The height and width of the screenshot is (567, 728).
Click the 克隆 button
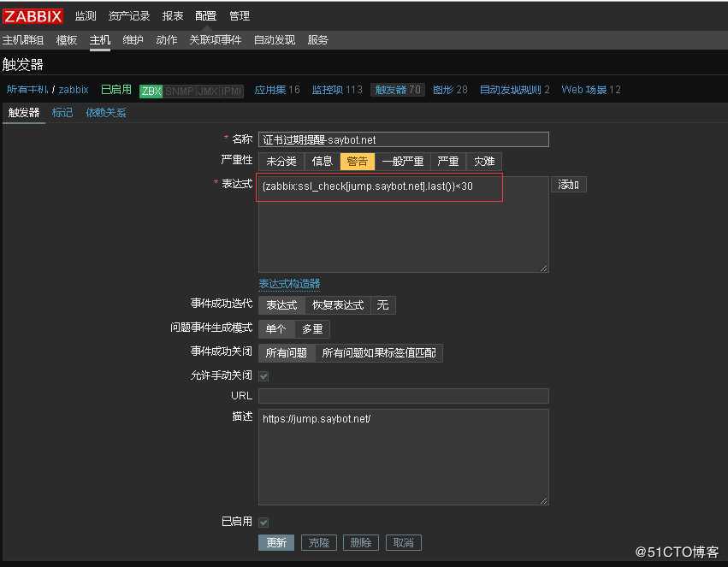point(319,542)
